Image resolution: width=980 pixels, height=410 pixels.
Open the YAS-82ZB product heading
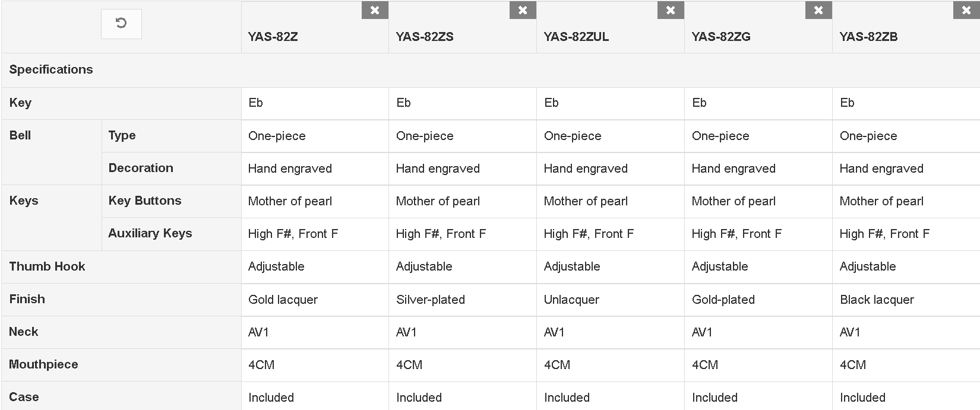click(x=868, y=37)
